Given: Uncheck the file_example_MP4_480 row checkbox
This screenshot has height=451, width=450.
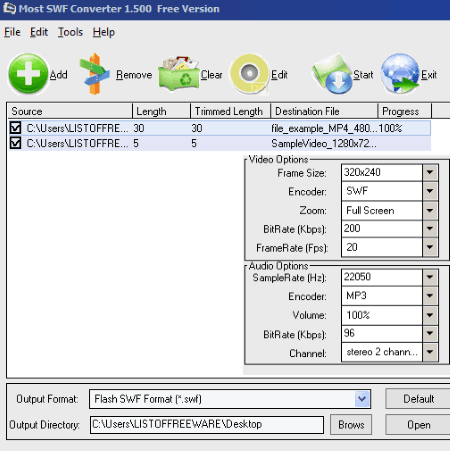Looking at the screenshot, I should click(x=15, y=128).
